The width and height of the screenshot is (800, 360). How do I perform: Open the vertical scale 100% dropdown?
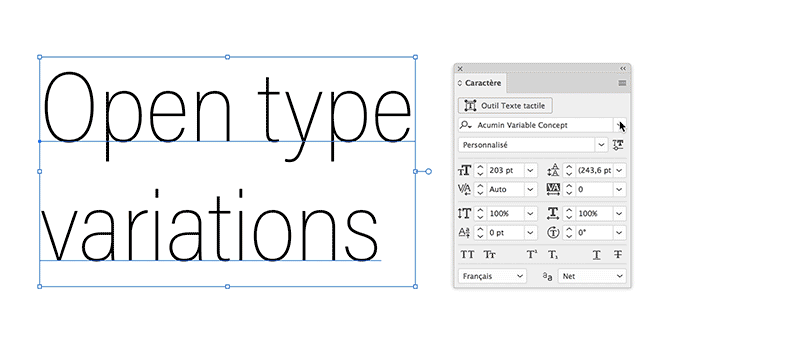(531, 213)
